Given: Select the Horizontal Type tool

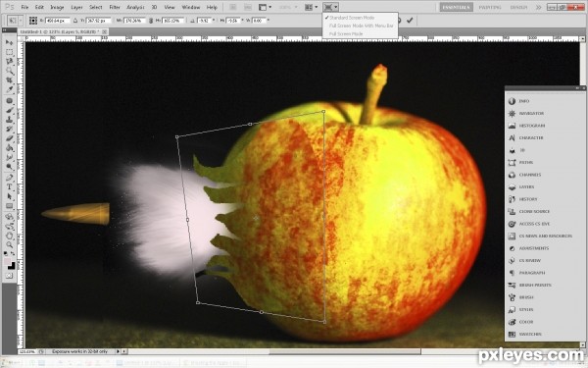Looking at the screenshot, I should [10, 186].
